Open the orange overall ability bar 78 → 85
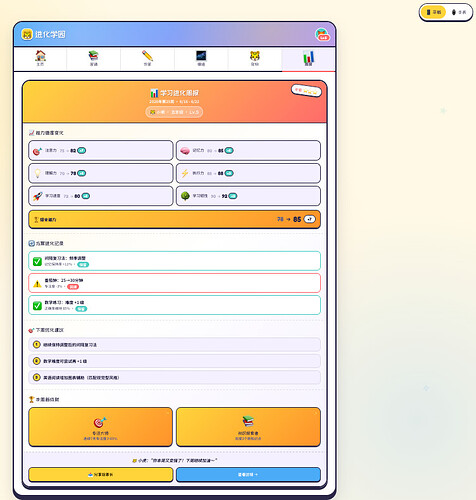This screenshot has height=500, width=476. [x=174, y=219]
